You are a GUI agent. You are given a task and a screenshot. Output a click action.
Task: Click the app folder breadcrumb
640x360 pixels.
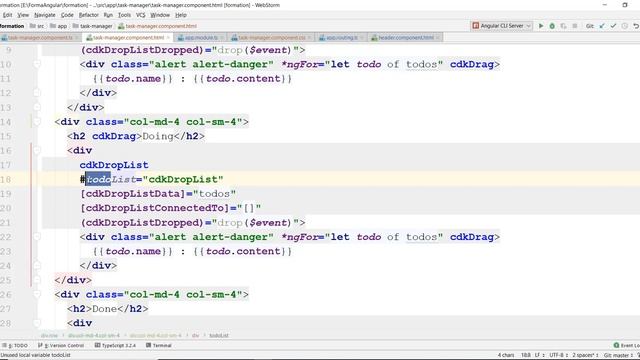point(58,26)
